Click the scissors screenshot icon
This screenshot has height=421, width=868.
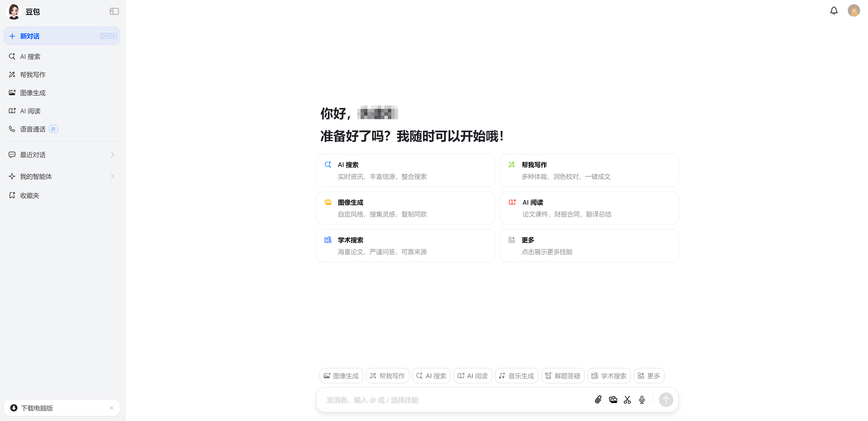point(627,400)
